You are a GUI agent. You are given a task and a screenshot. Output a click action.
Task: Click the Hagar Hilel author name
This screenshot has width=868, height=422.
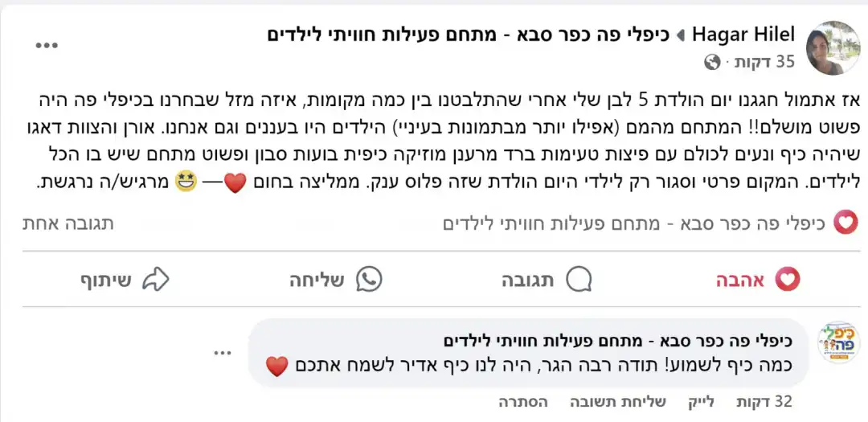pyautogui.click(x=743, y=35)
